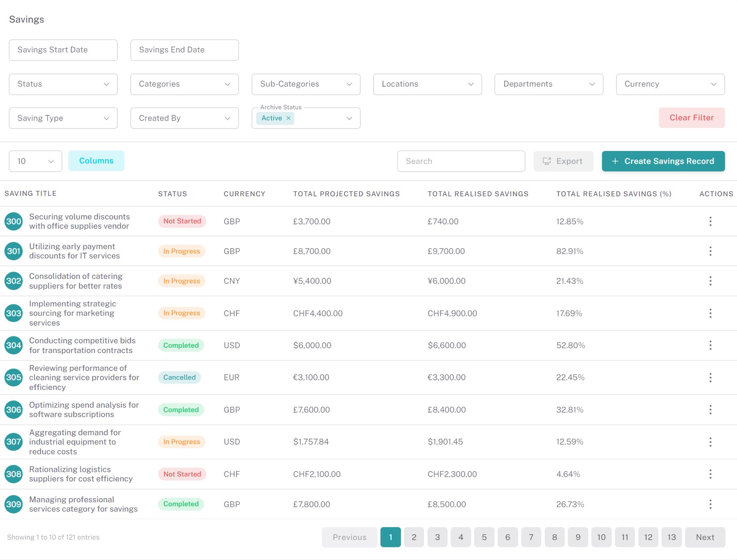Sort by Total Realised Savings (%) header
This screenshot has height=560, width=737.
click(614, 194)
